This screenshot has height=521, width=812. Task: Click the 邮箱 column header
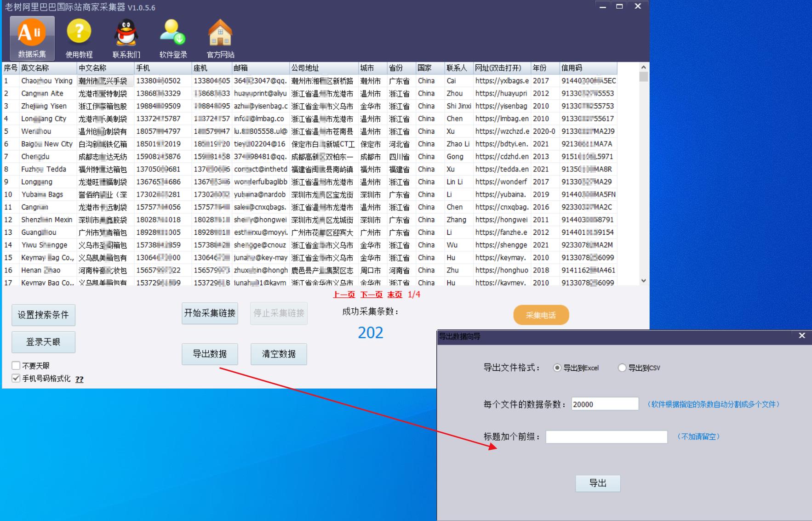[260, 68]
